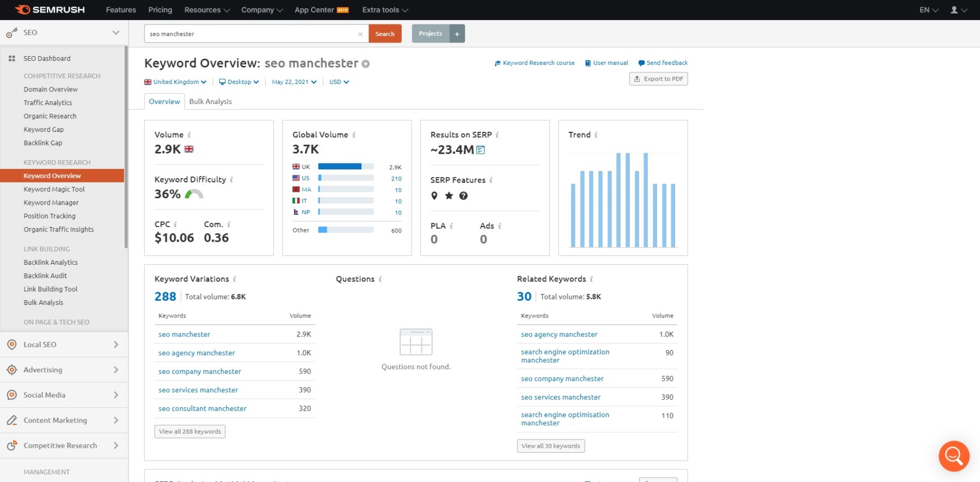Open Backlink Analytics in sidebar
The image size is (980, 482).
[51, 262]
